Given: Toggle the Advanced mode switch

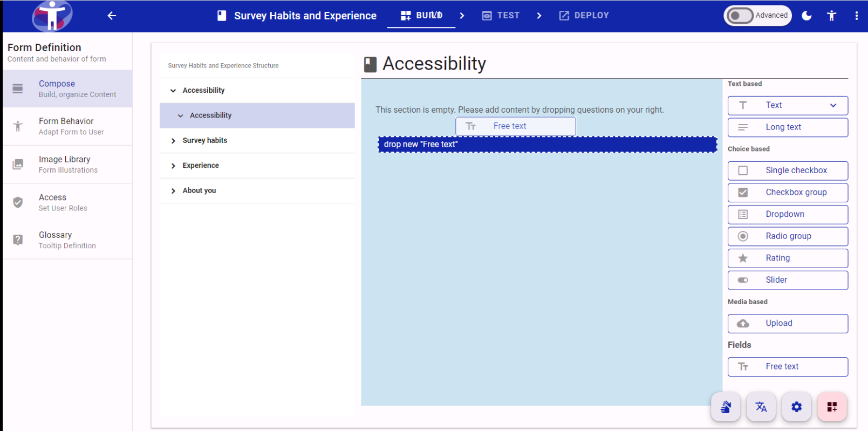Looking at the screenshot, I should point(740,16).
